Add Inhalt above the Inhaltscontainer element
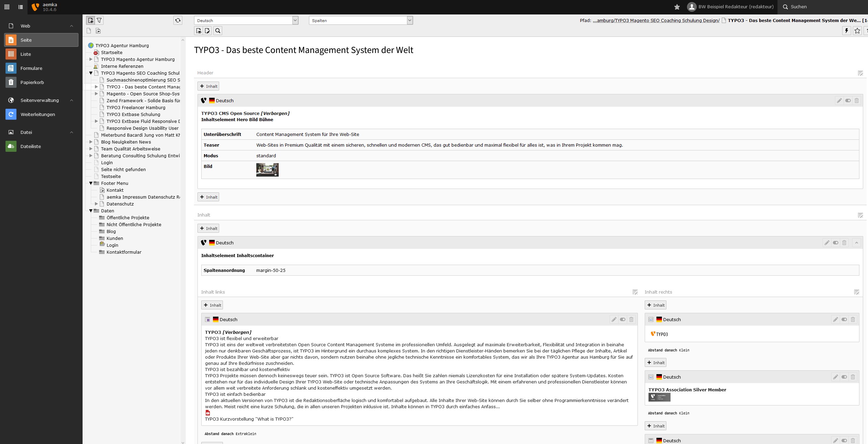 (208, 229)
